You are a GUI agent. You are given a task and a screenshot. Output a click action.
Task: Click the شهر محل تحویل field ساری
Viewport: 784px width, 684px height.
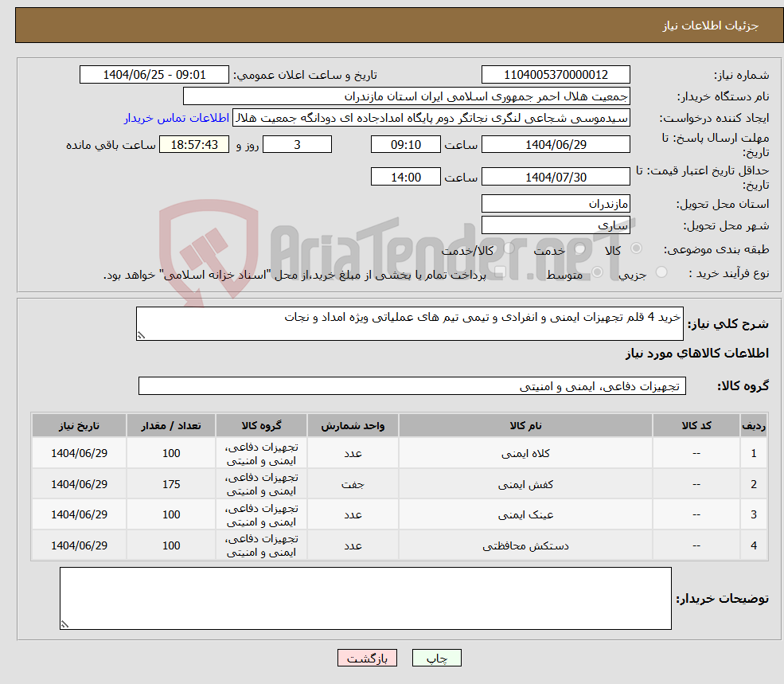coord(556,225)
